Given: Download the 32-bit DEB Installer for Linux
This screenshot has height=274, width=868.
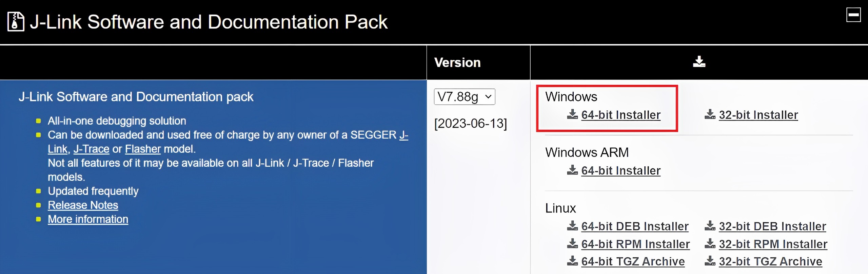Looking at the screenshot, I should (773, 226).
